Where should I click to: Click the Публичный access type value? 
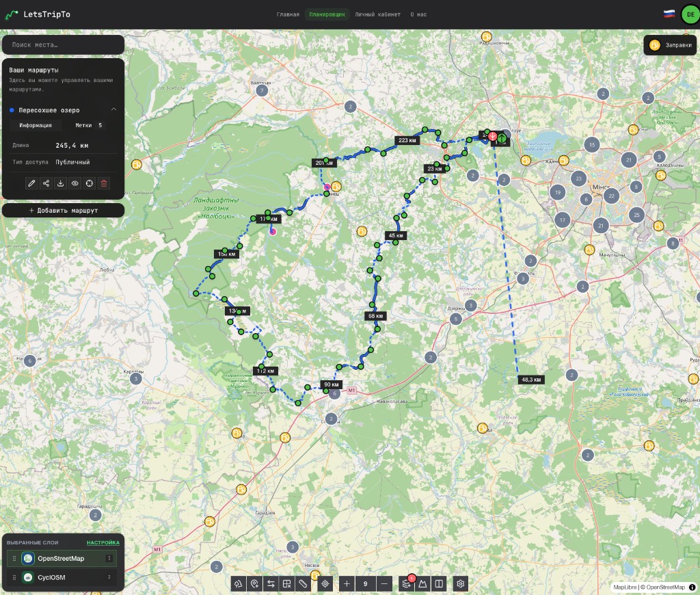72,162
